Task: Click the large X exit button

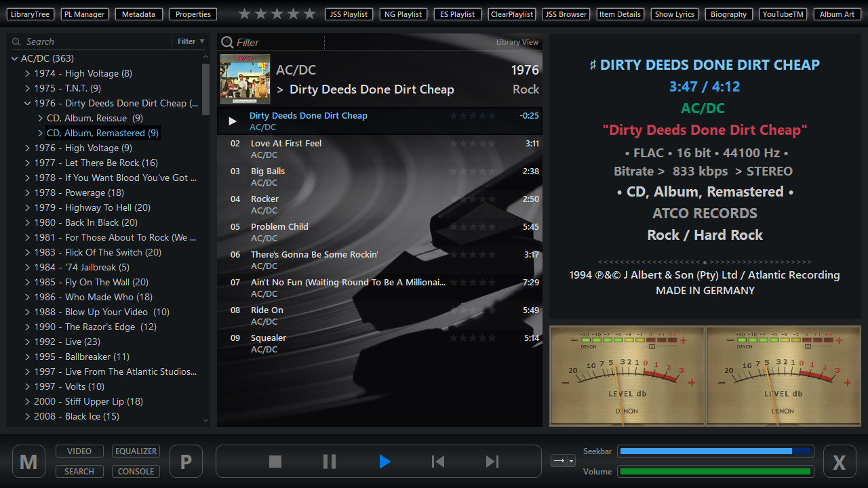Action: point(839,462)
